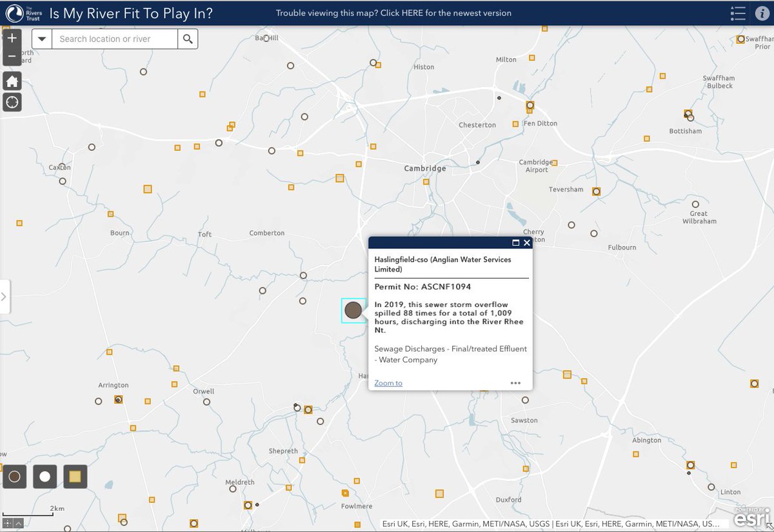The image size is (774, 532).
Task: Zoom in using the plus icon
Action: click(12, 38)
